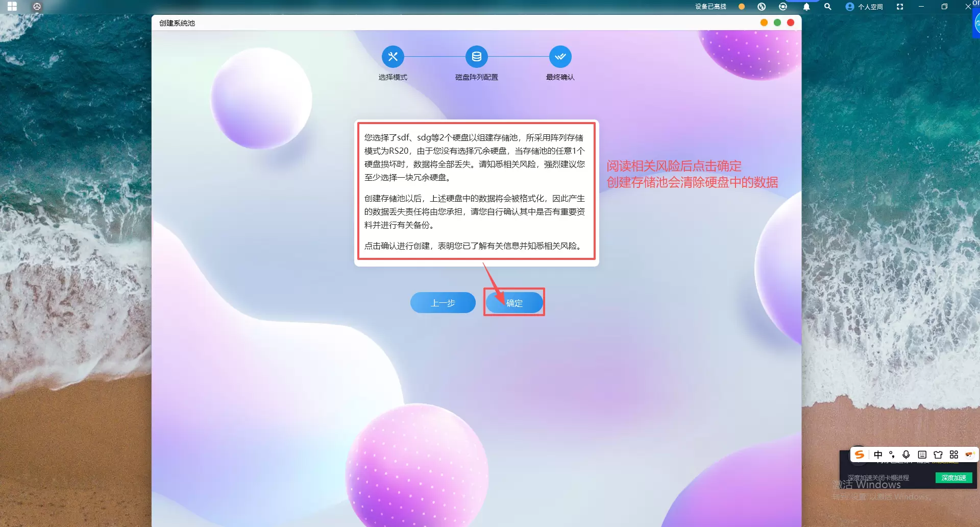Go back with the 上一步 button
Image resolution: width=980 pixels, height=527 pixels.
[x=443, y=303]
